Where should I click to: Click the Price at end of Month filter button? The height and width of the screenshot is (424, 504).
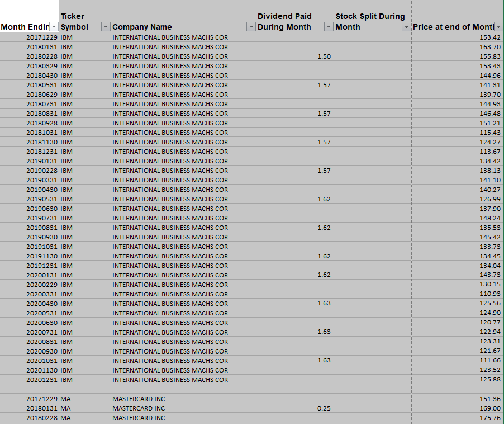pos(497,27)
